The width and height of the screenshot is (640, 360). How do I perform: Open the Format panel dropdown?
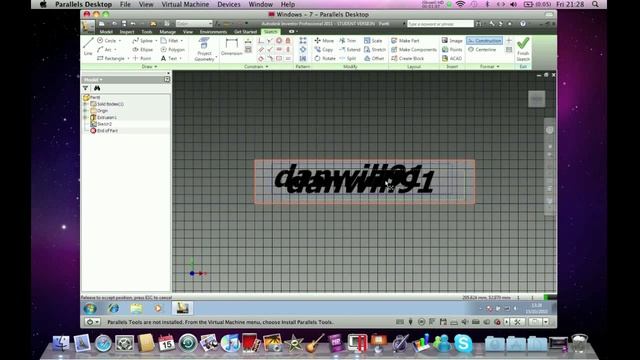click(489, 67)
